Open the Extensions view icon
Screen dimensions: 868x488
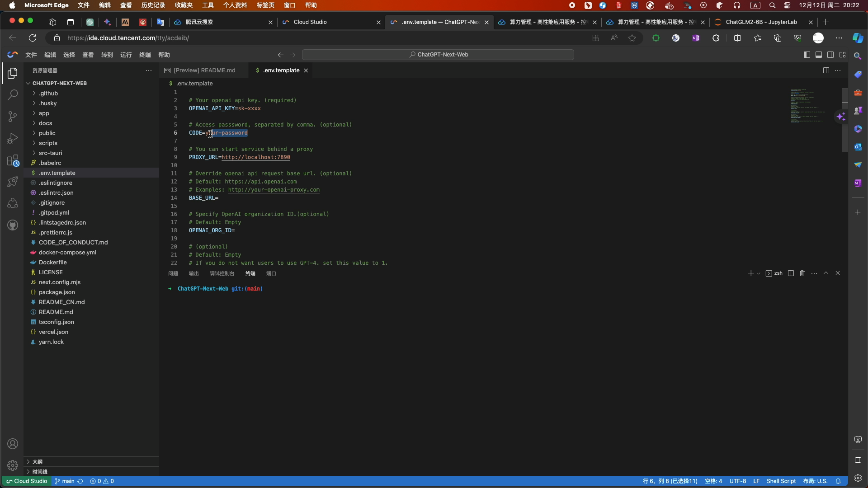[13, 160]
